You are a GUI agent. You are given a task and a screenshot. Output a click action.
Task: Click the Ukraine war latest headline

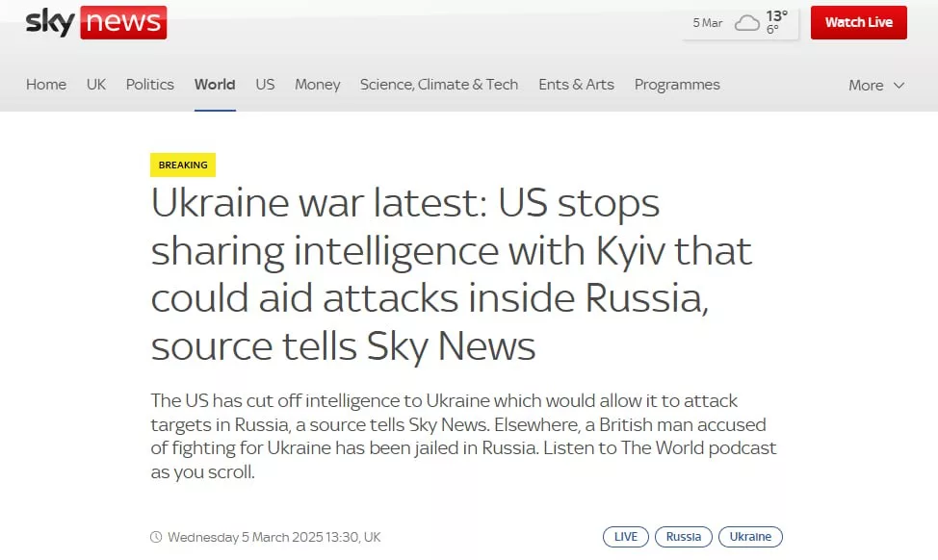coord(451,274)
